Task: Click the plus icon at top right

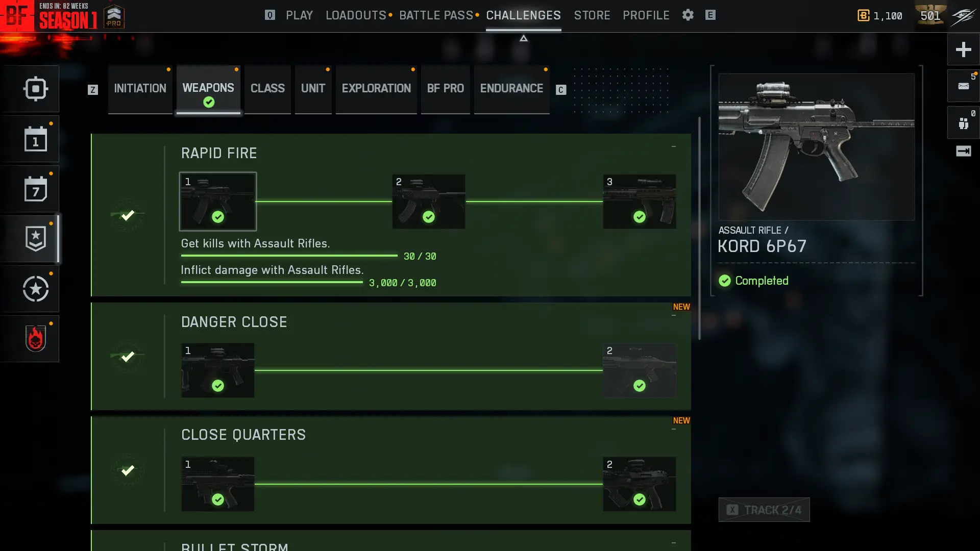Action: pyautogui.click(x=963, y=49)
